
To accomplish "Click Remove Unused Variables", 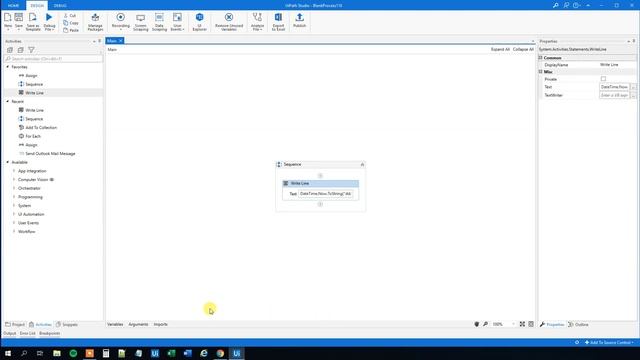I will tap(229, 22).
